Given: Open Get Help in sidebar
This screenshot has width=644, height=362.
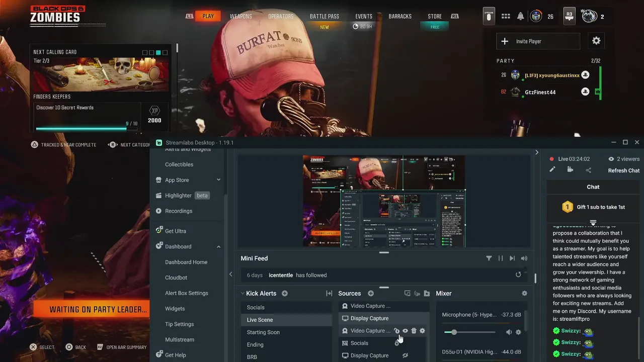Looking at the screenshot, I should (x=175, y=355).
